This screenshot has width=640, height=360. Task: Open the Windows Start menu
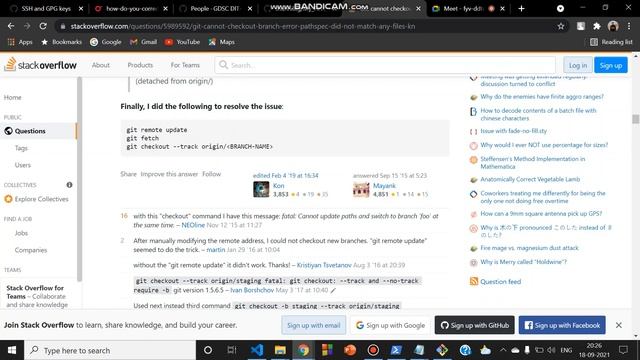12,350
